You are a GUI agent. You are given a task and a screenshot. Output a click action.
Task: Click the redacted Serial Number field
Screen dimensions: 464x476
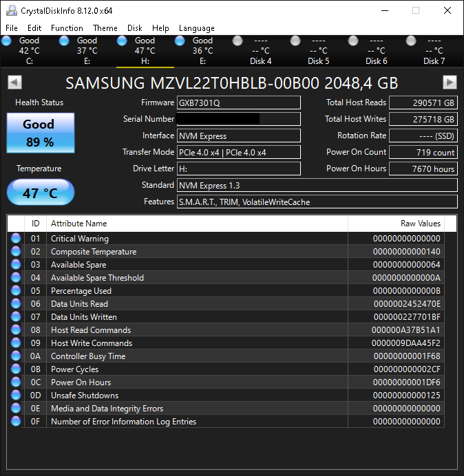click(x=239, y=119)
